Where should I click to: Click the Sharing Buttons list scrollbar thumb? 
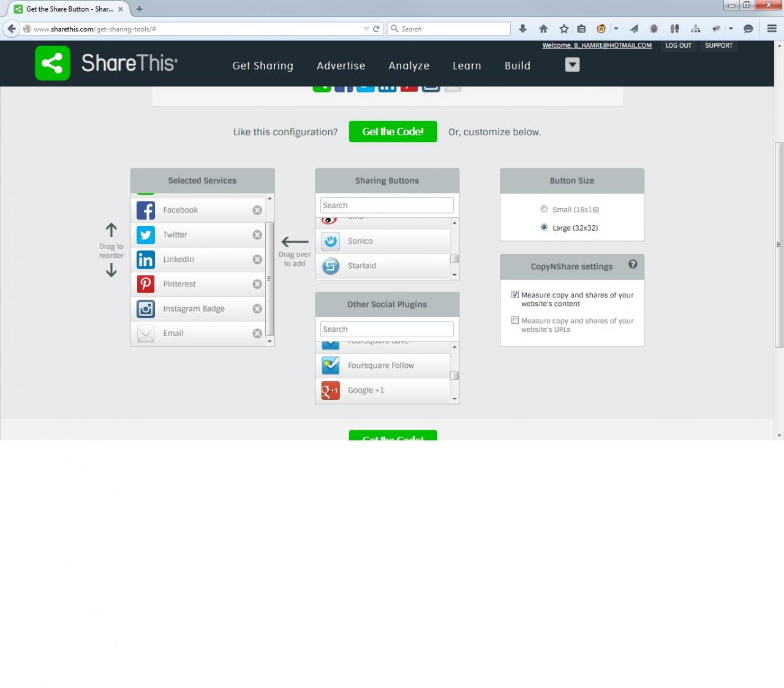(x=454, y=259)
